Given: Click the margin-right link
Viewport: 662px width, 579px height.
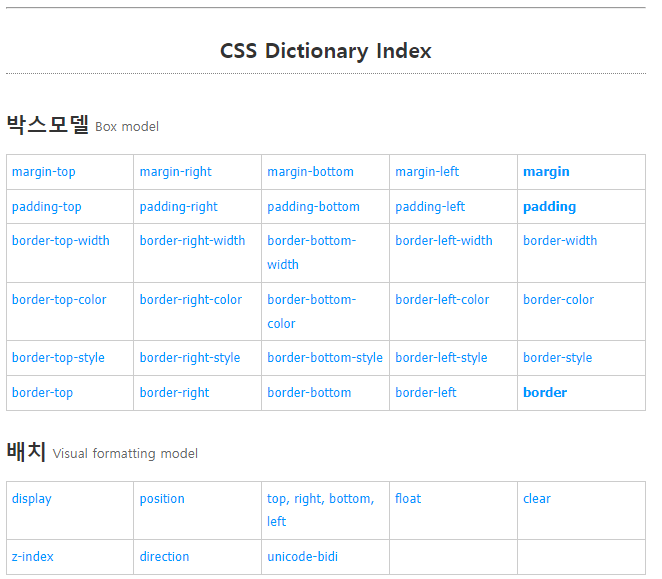Looking at the screenshot, I should (175, 172).
